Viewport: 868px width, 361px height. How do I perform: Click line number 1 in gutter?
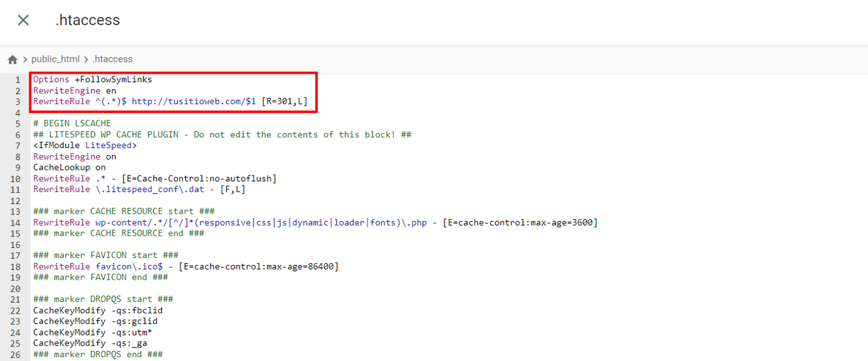(x=18, y=79)
